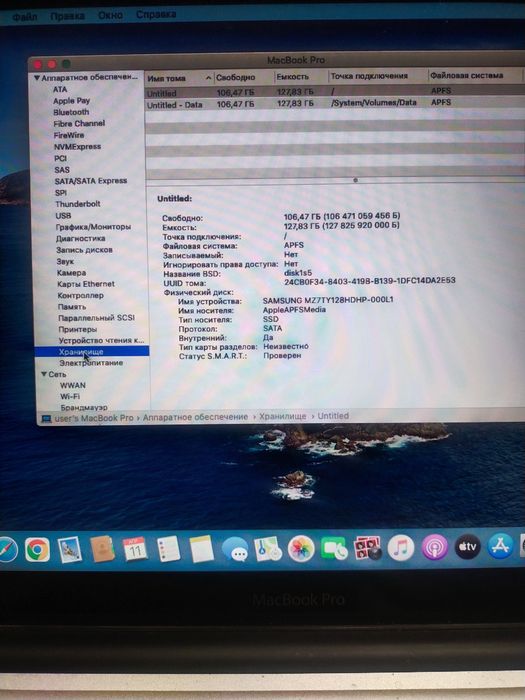
Task: Show Thunderbolt information
Action: 78,204
